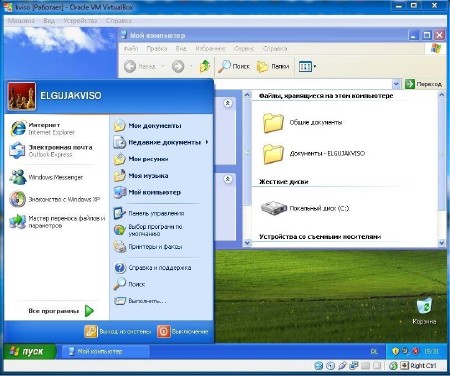Open Internet Explorer from Start menu
Viewport: 450px width, 376px height.
pos(43,129)
